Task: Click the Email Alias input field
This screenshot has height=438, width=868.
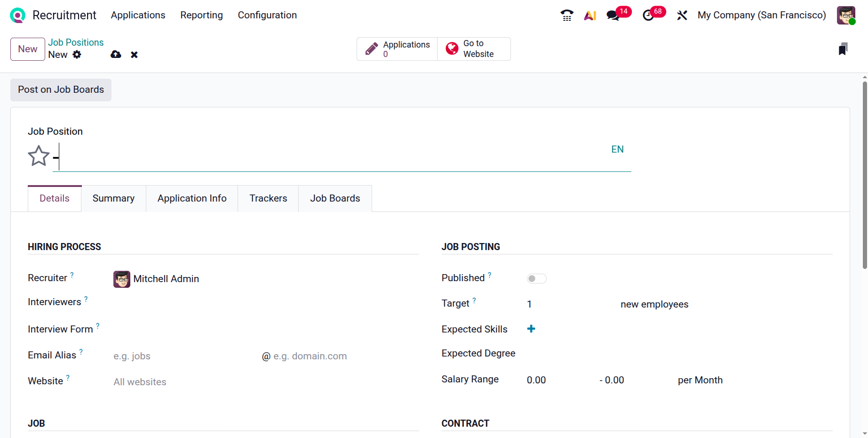Action: coord(183,356)
